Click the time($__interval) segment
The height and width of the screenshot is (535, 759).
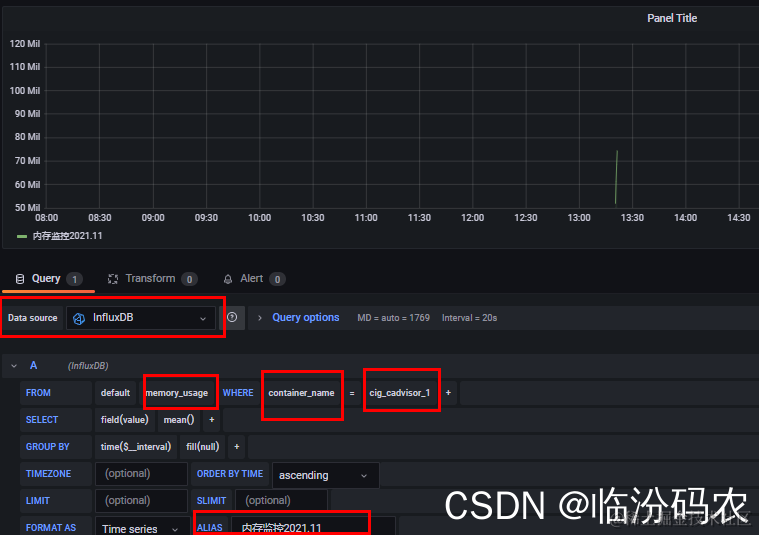pos(136,447)
